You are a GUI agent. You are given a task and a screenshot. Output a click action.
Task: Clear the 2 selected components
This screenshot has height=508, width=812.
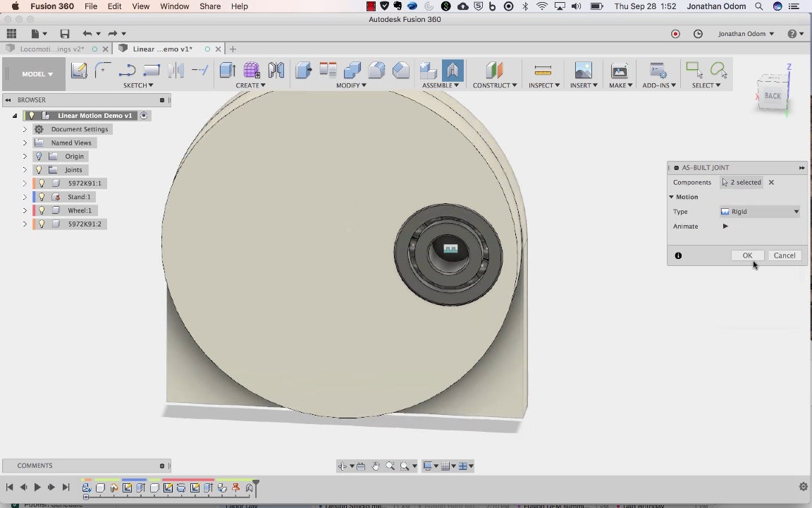[771, 183]
